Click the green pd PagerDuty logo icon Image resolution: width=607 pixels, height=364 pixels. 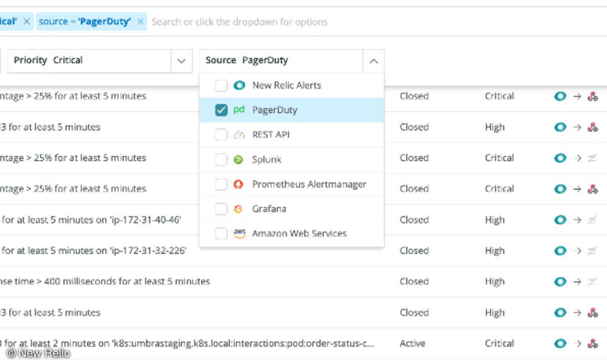point(239,110)
